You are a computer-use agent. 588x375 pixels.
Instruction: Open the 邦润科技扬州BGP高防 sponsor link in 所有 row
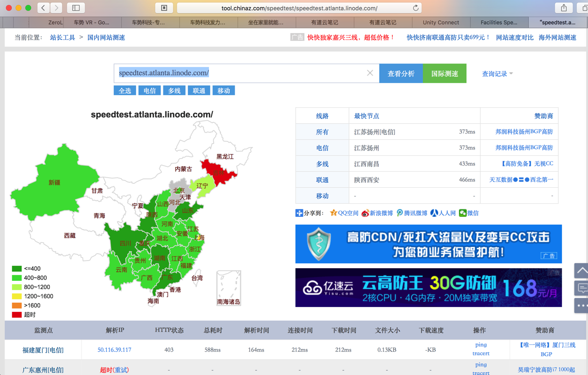click(x=524, y=131)
